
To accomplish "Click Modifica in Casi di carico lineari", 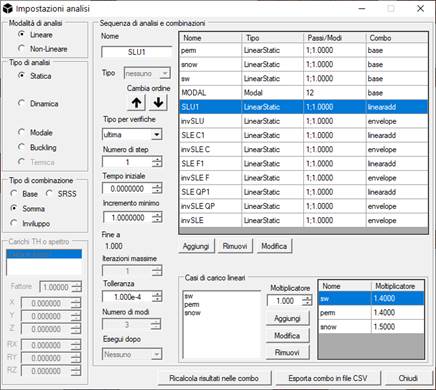I will (287, 336).
